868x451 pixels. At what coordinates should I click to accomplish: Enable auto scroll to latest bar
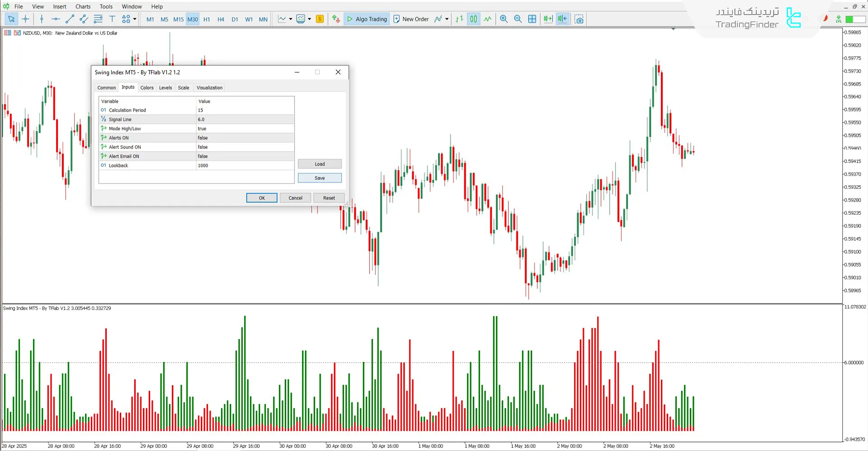(x=547, y=19)
